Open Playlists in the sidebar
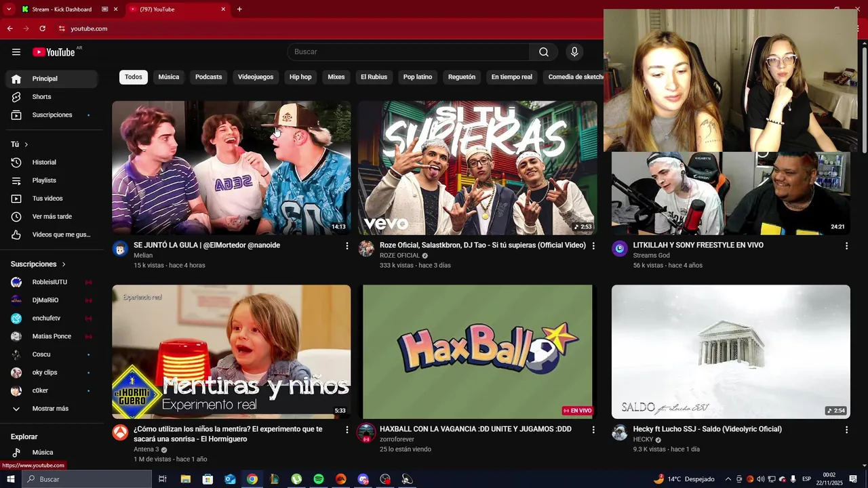 (52, 180)
